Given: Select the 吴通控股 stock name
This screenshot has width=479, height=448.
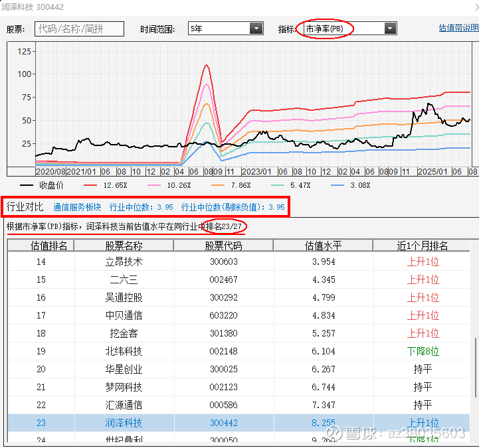Looking at the screenshot, I should pyautogui.click(x=124, y=297).
